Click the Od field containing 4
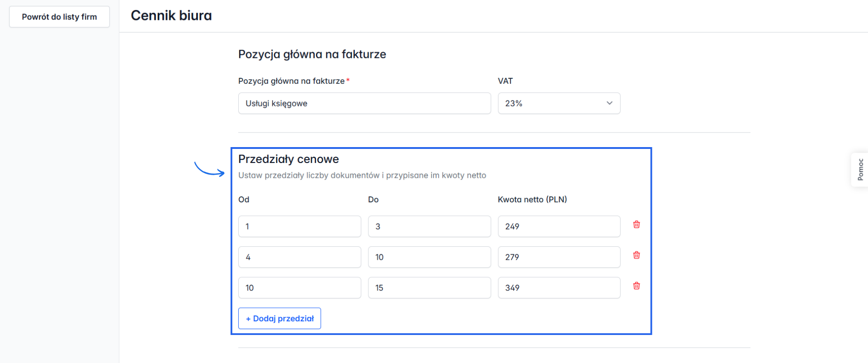The image size is (868, 363). pos(299,257)
